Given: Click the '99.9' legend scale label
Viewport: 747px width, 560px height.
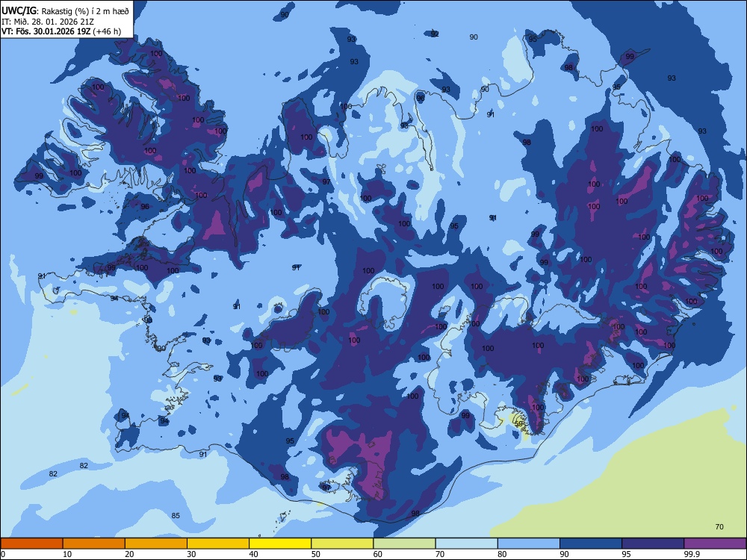Looking at the screenshot, I should tap(692, 554).
